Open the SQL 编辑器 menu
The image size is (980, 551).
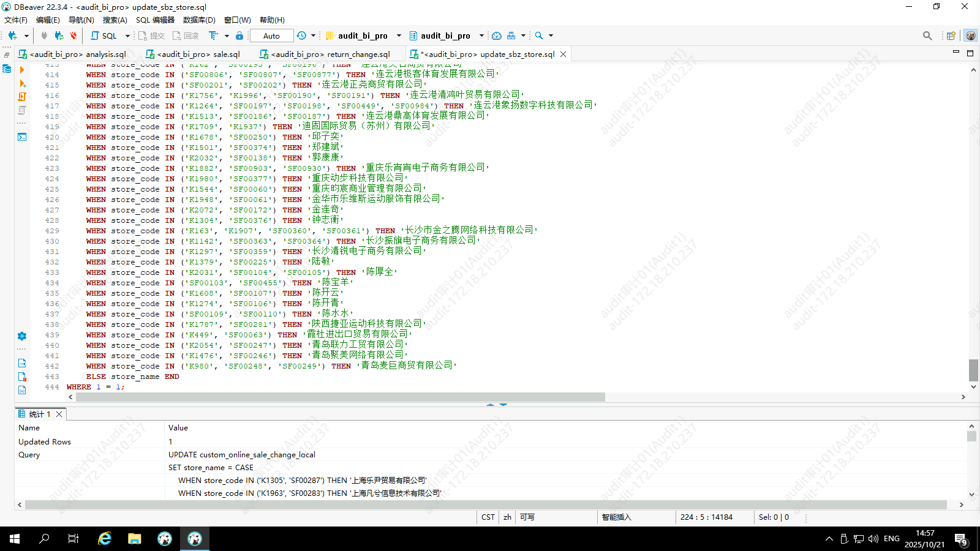click(x=155, y=20)
